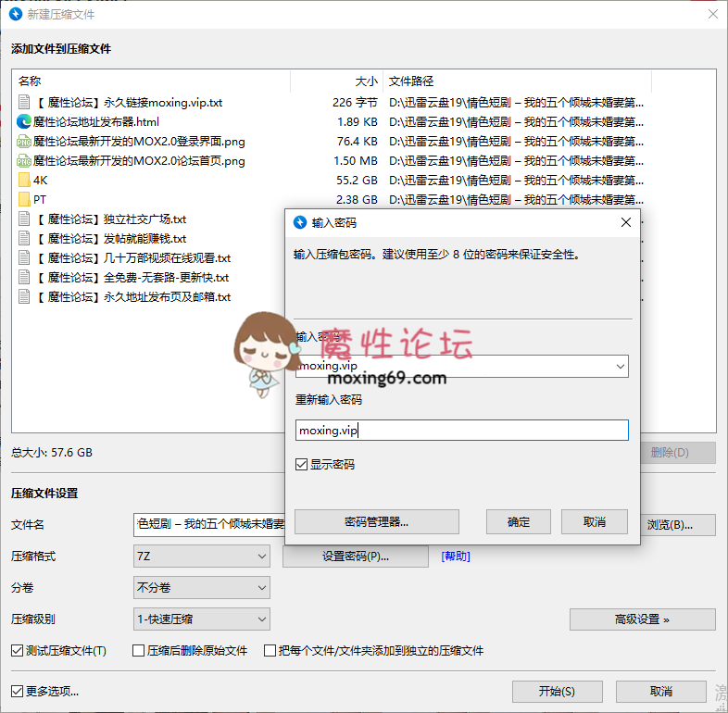Click the file icon for 全免费-无套路-更新快.txt

tap(24, 278)
